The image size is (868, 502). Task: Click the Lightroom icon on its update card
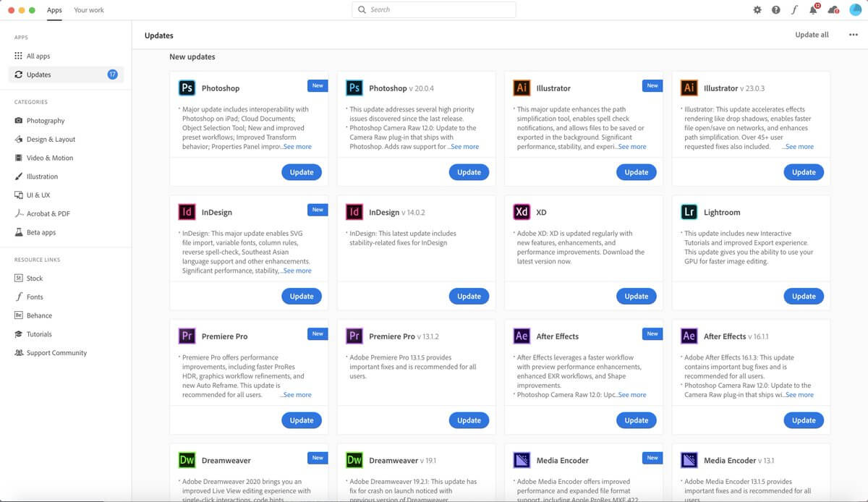tap(689, 212)
